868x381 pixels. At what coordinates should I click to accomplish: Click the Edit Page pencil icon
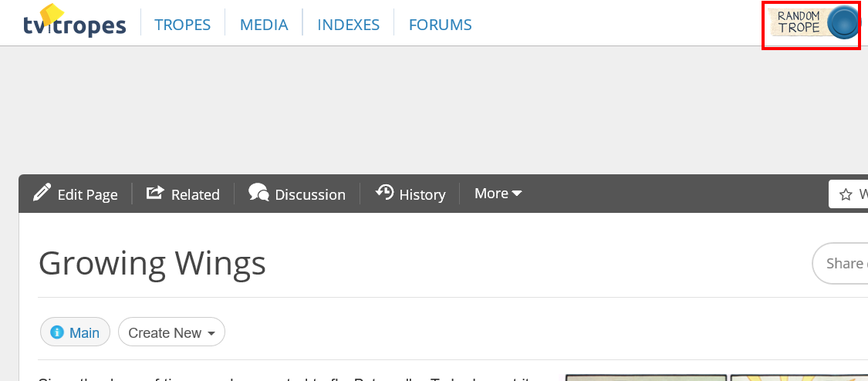coord(42,193)
